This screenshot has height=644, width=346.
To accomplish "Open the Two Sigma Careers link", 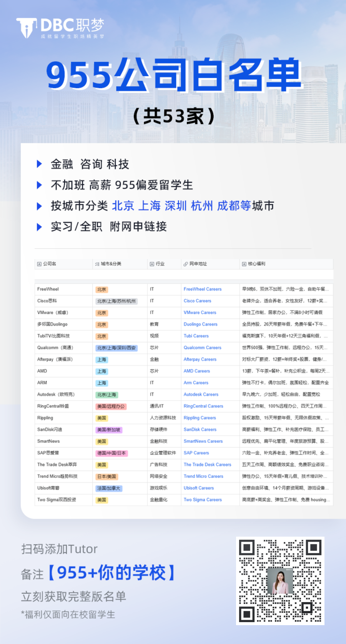I will tap(203, 500).
